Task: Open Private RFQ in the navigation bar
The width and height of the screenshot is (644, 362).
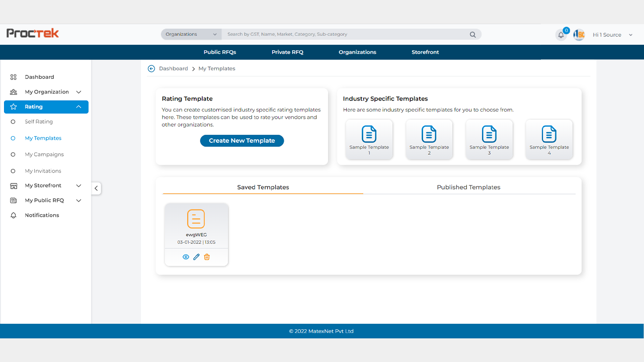Action: (287, 52)
